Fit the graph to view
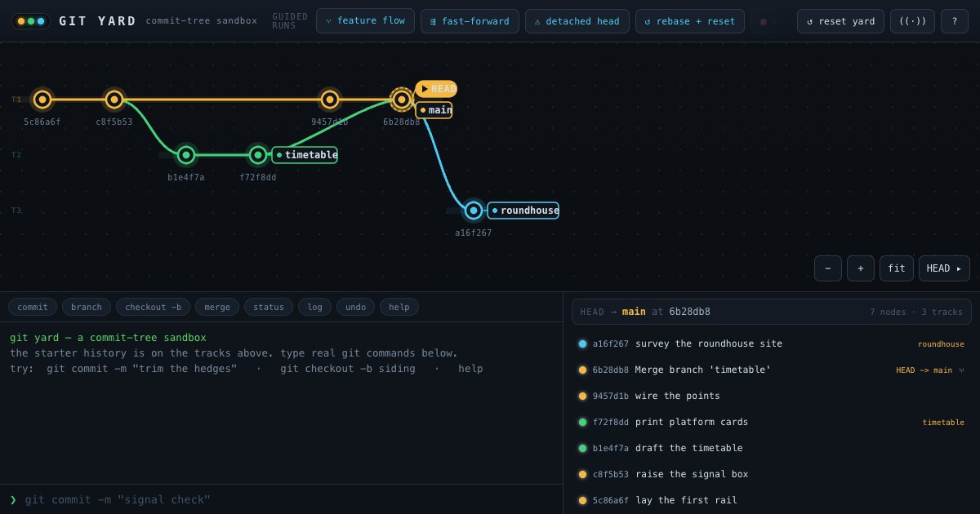Viewport: 980px width, 514px height. [x=897, y=268]
